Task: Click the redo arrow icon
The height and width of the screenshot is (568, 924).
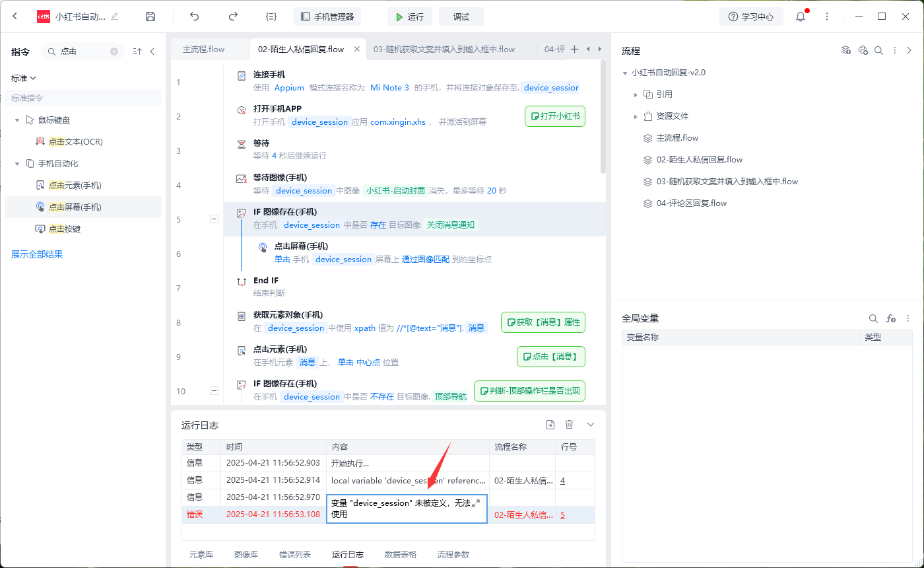Action: 232,17
